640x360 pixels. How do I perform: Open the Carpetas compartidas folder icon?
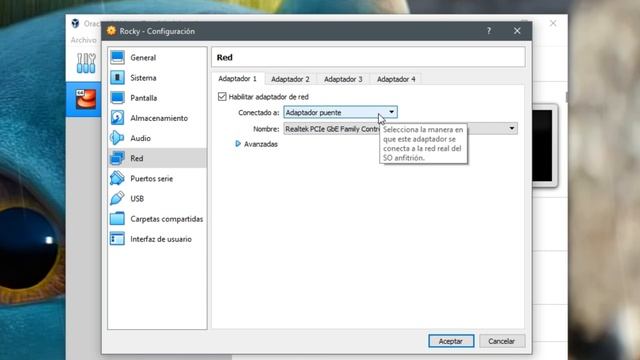(x=117, y=219)
